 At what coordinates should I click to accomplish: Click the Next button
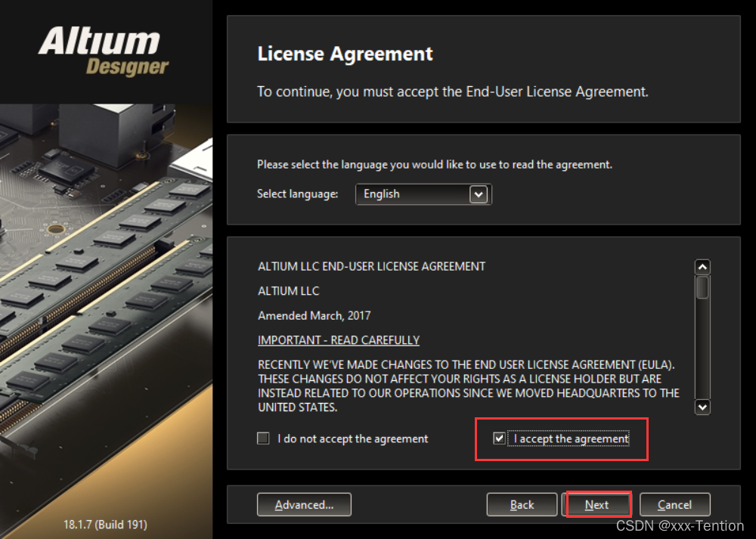pyautogui.click(x=597, y=505)
